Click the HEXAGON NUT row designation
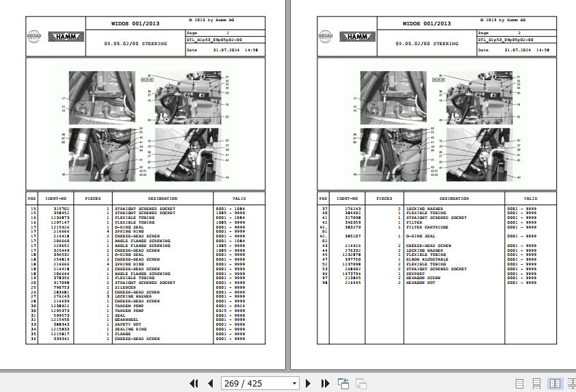Viewport: 576px width, 392px height. coord(420,283)
